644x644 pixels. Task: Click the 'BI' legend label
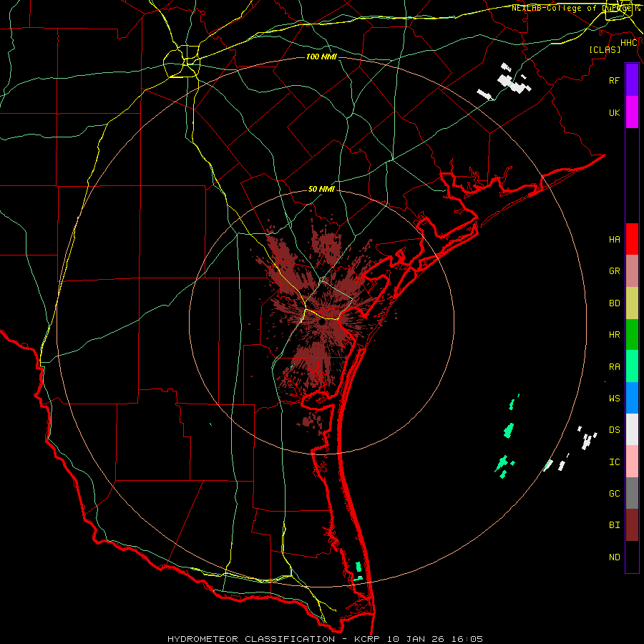pos(615,525)
